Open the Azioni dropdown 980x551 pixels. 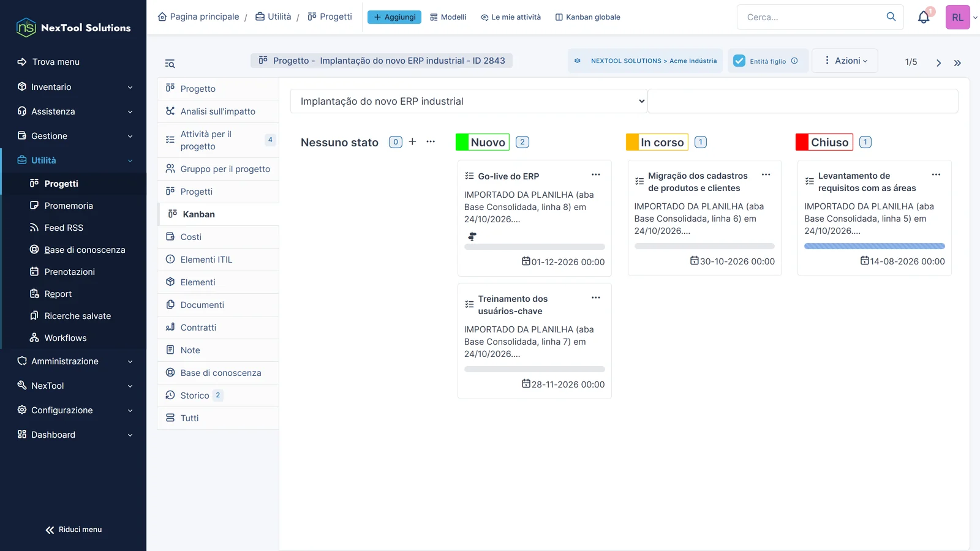point(845,61)
